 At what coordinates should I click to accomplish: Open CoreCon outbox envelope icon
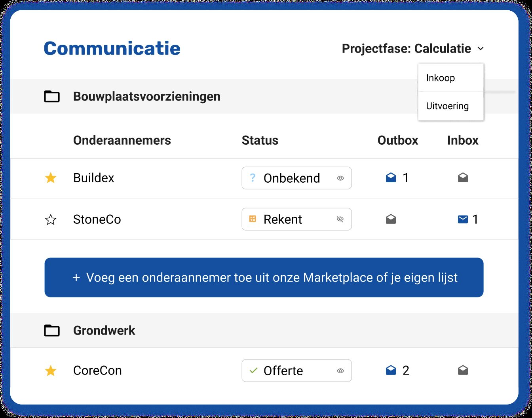coord(391,371)
